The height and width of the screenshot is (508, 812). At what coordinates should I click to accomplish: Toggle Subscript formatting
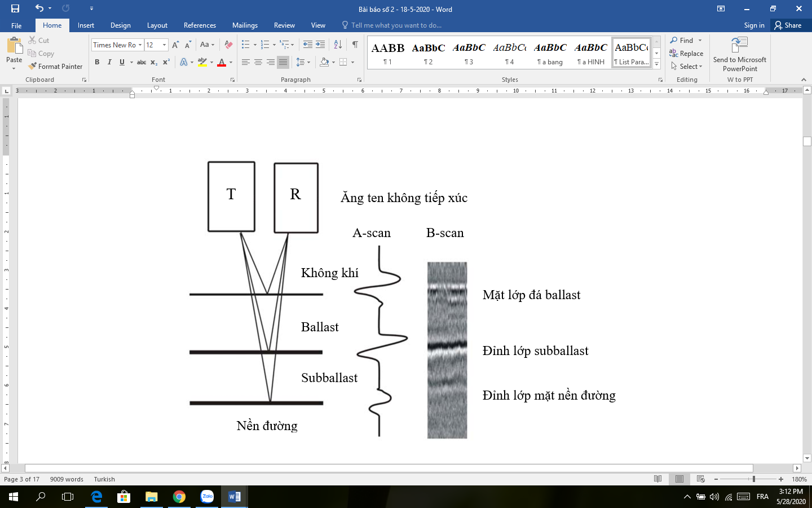154,62
